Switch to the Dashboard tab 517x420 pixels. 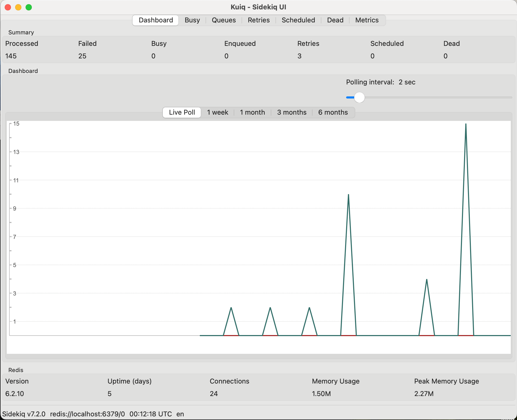pos(155,20)
